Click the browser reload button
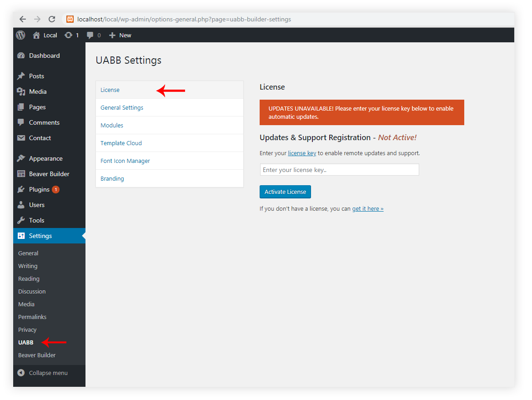532x400 pixels. [52, 19]
